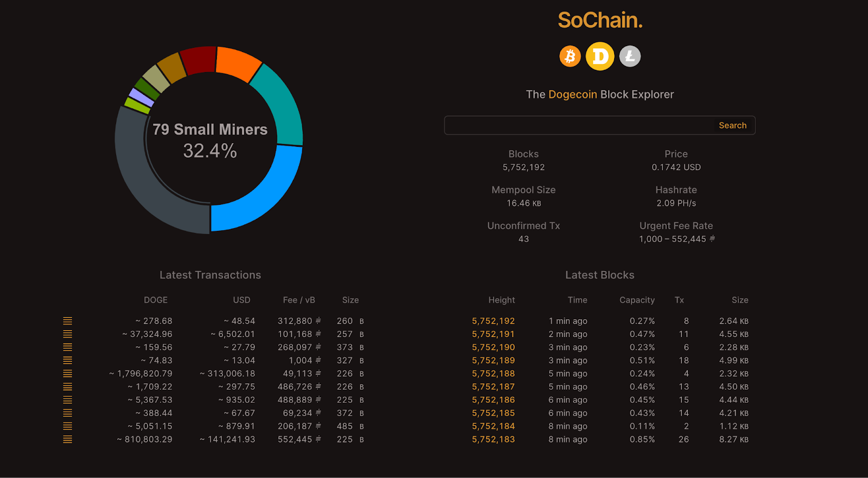
Task: Click the Unconfirmed Tx value 43
Action: point(524,239)
